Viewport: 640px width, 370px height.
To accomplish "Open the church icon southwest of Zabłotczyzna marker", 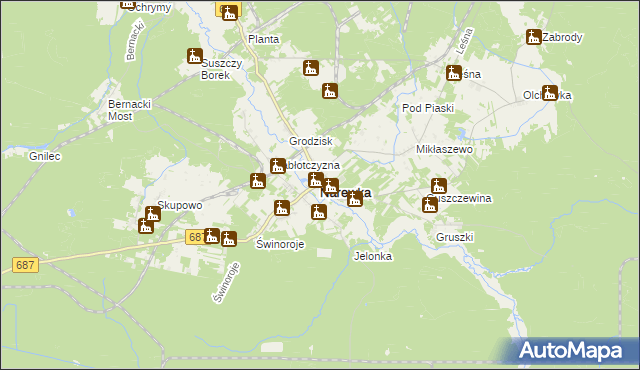I will [x=258, y=181].
